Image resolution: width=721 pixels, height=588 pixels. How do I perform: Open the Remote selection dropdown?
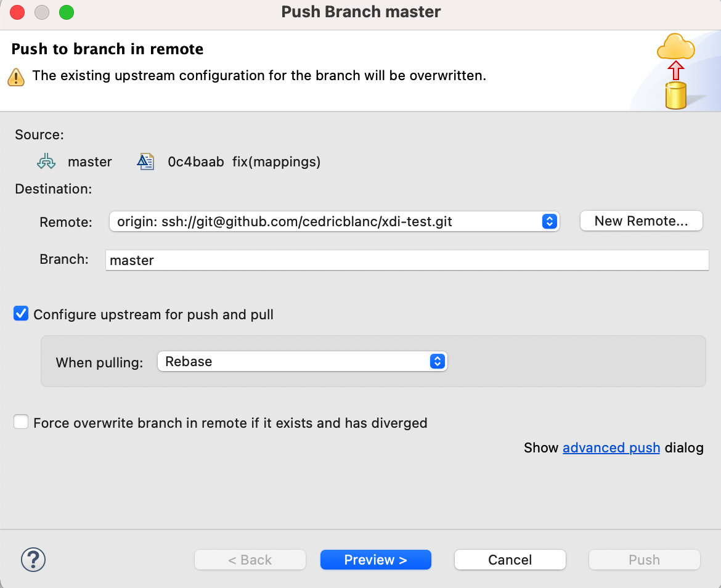point(549,221)
